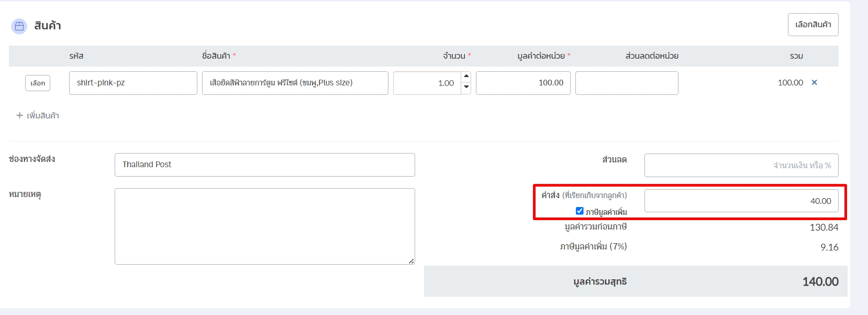Edit the ค่าส่ง shipping fee field showing 40.00
The width and height of the screenshot is (868, 315).
pos(741,201)
